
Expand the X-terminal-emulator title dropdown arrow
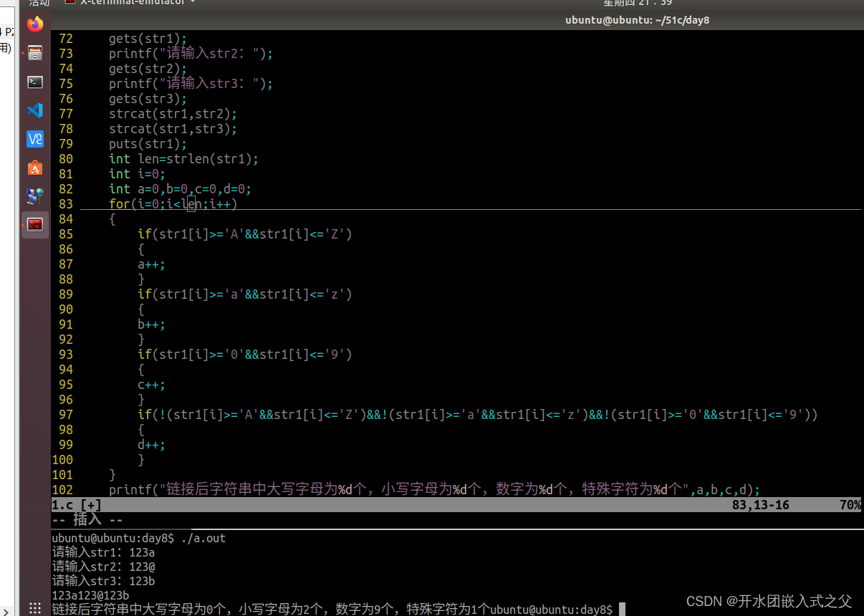(x=192, y=3)
